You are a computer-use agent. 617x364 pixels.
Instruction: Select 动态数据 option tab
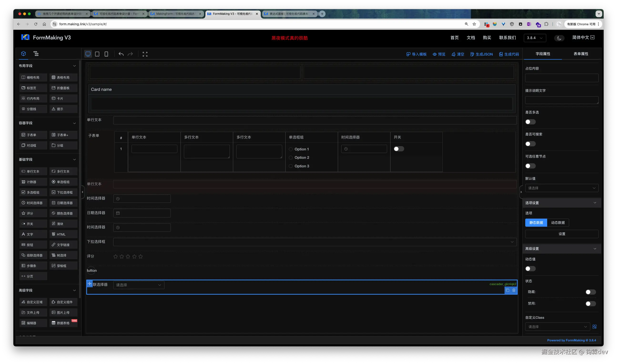[x=558, y=223]
